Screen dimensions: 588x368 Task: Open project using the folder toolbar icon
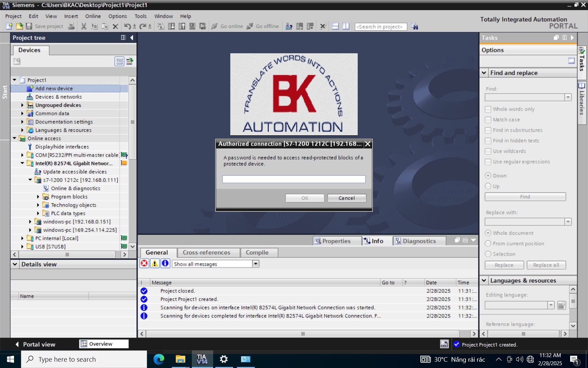coord(19,26)
